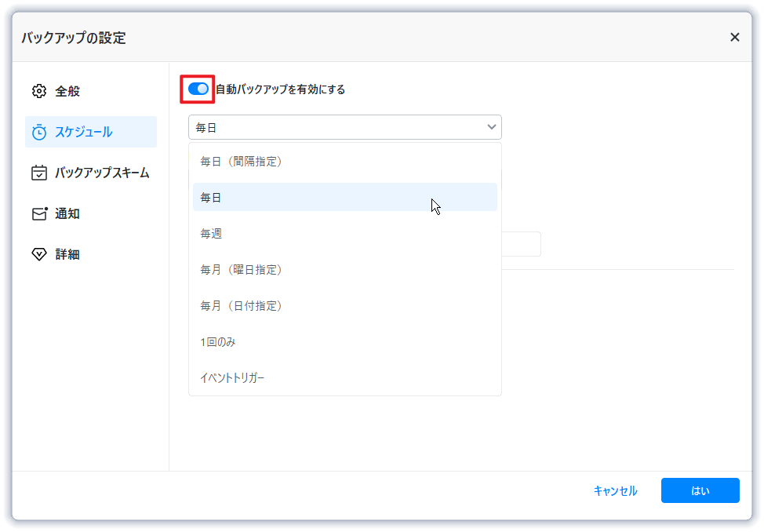The width and height of the screenshot is (764, 532).
Task: Select 毎日（間隔指定） from the list
Action: coord(241,162)
